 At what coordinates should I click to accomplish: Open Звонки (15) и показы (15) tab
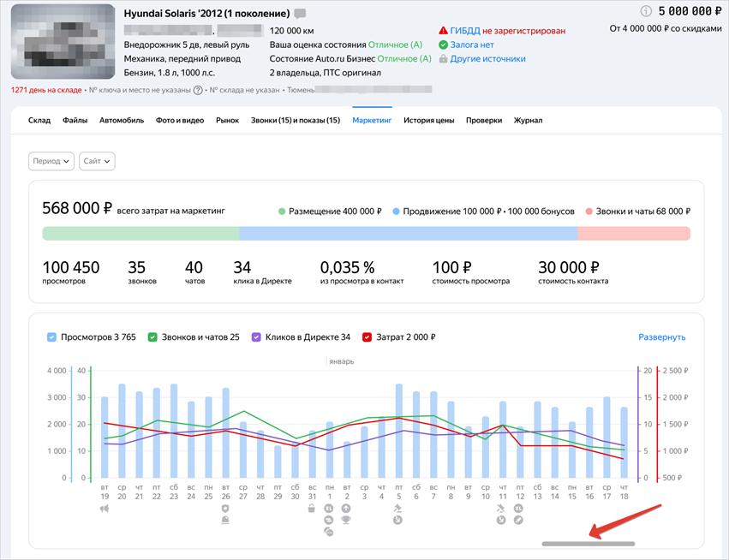296,121
